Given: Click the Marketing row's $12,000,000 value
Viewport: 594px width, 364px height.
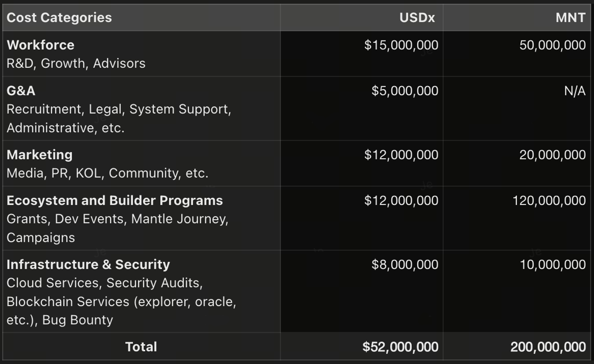Looking at the screenshot, I should tap(401, 155).
